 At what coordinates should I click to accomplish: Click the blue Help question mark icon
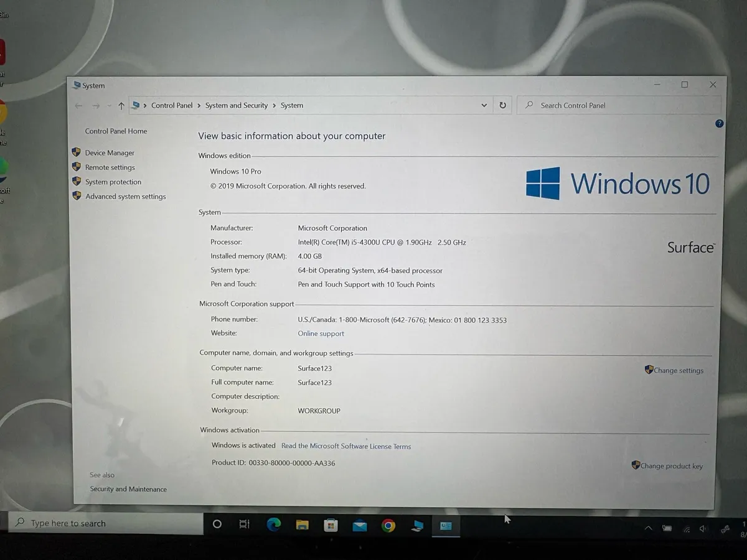719,124
